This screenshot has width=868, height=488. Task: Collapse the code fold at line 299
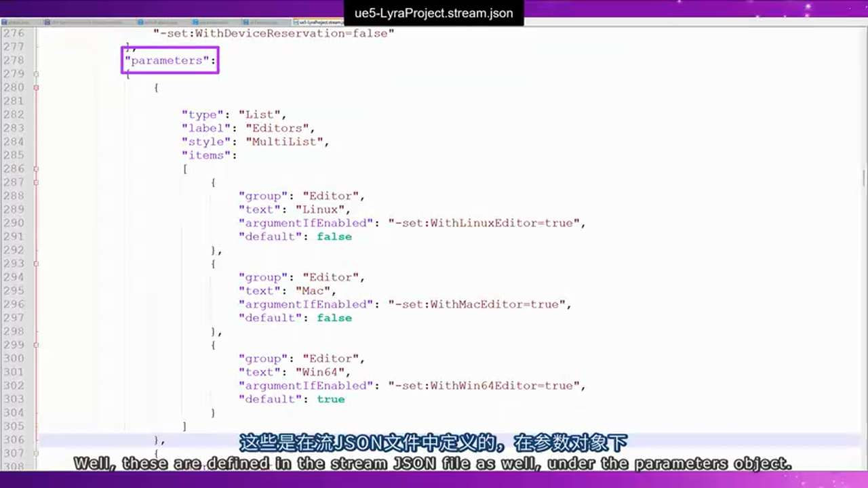click(x=35, y=344)
